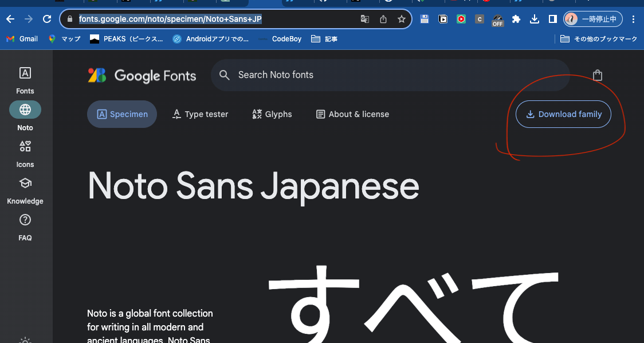The width and height of the screenshot is (644, 343).
Task: Open the マップ bookmark
Action: [x=64, y=38]
